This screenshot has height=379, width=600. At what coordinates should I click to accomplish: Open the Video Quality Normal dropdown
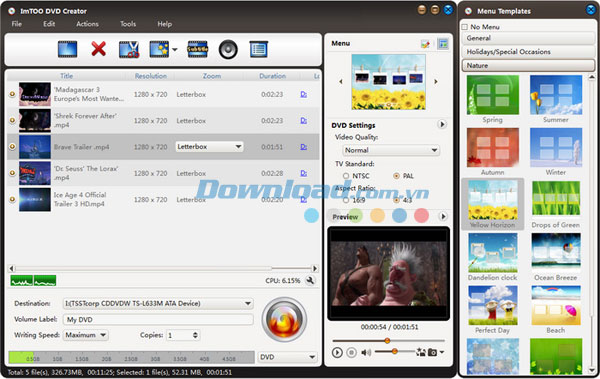[391, 150]
